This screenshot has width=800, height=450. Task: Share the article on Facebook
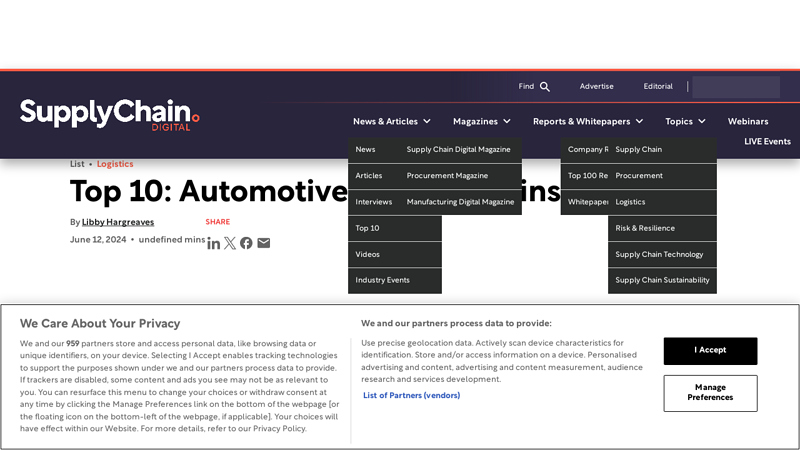[246, 243]
